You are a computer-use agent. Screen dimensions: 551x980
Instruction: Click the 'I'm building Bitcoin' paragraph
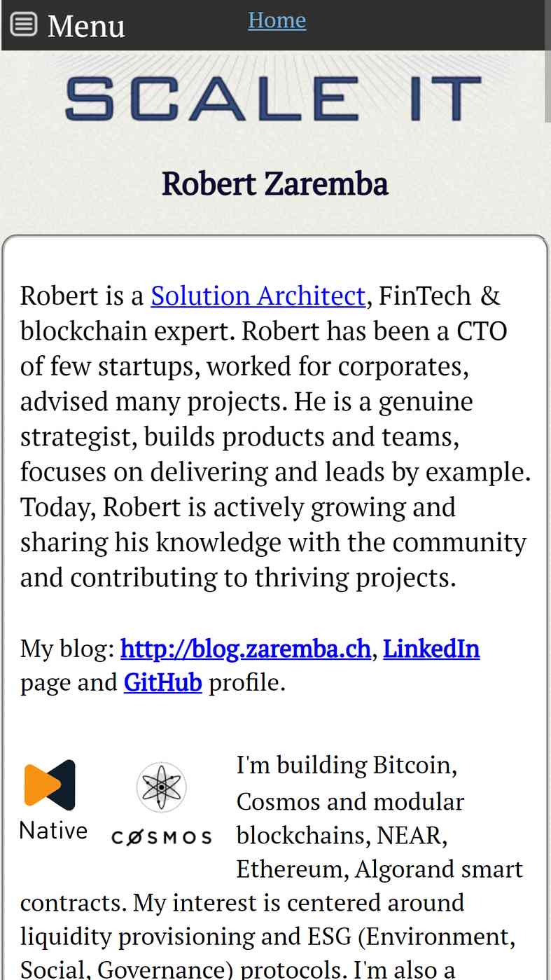[x=347, y=765]
